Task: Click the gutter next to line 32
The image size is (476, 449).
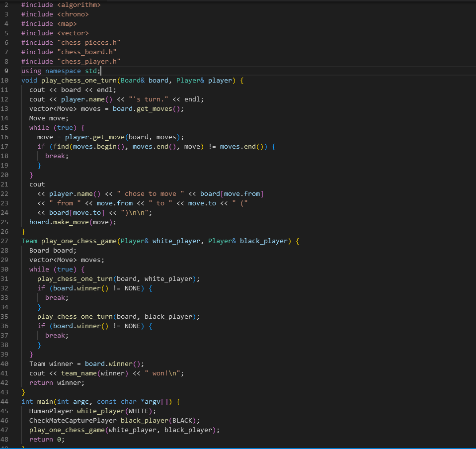Action: tap(6, 288)
